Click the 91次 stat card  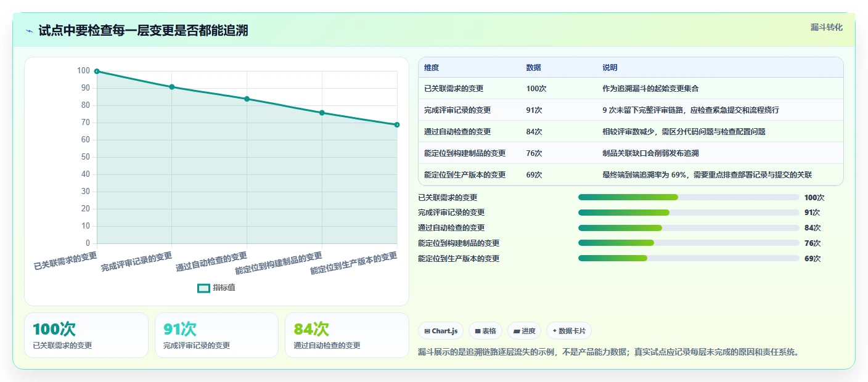click(216, 335)
